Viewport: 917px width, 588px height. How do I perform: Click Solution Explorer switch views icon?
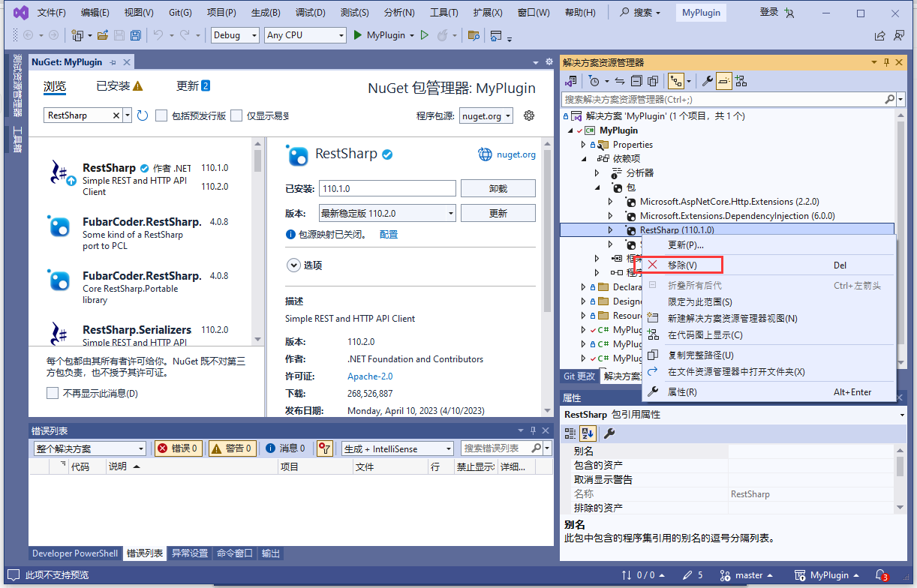tap(571, 81)
